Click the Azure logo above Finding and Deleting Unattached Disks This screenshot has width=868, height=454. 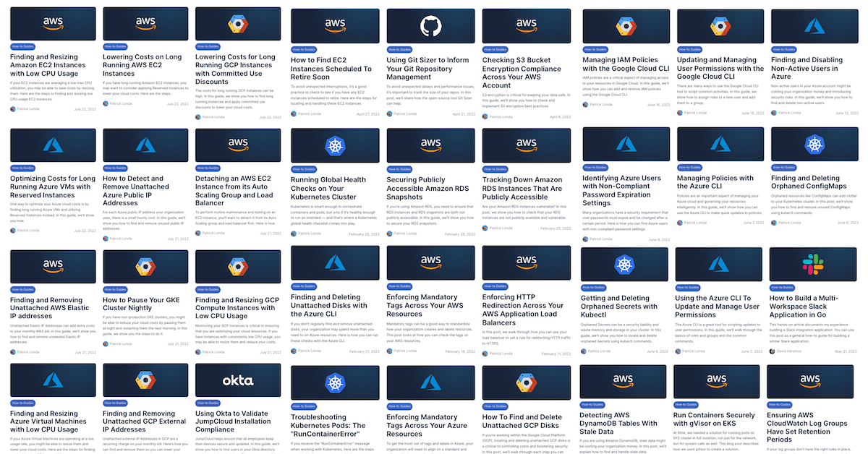[335, 262]
